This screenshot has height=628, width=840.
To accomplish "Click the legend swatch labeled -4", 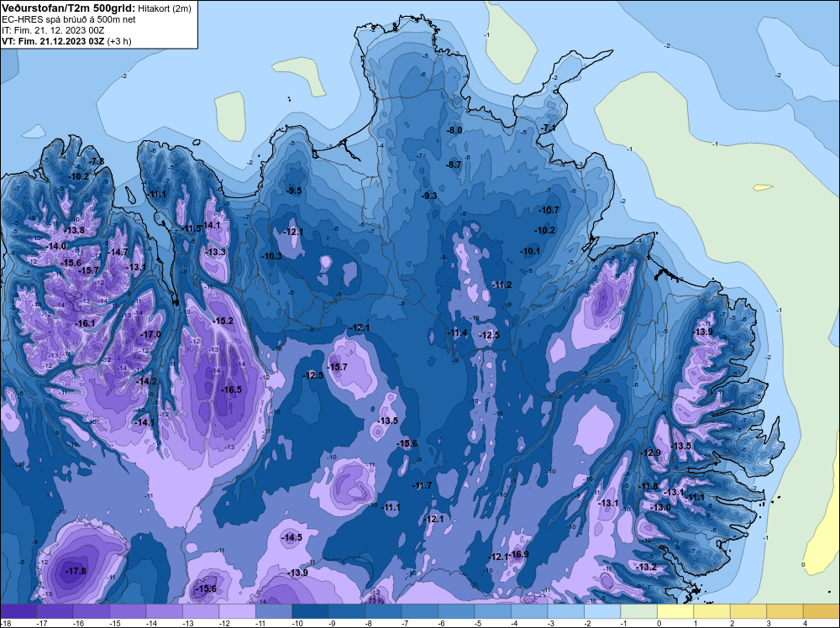I will [529, 611].
